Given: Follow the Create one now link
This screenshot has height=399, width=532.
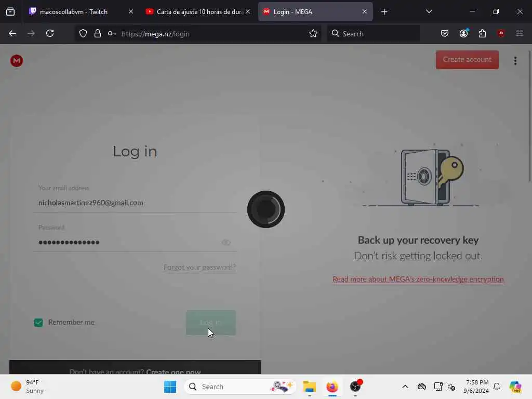Looking at the screenshot, I should [174, 371].
